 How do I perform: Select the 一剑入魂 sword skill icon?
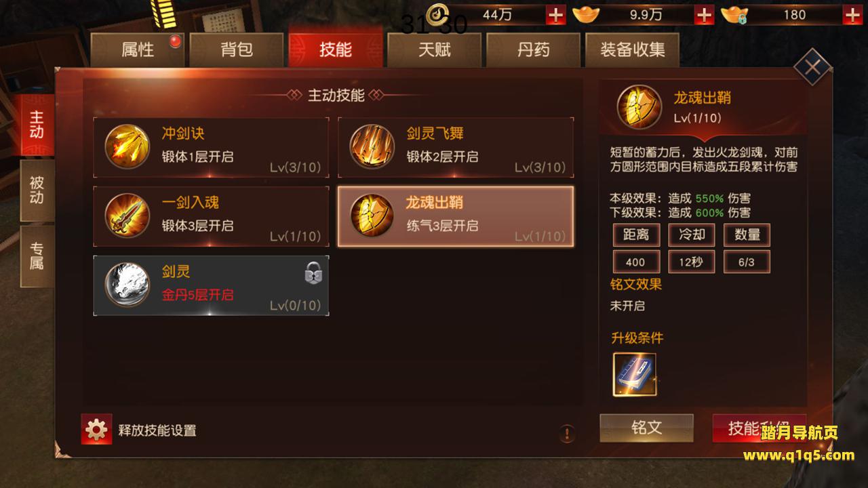click(x=127, y=216)
